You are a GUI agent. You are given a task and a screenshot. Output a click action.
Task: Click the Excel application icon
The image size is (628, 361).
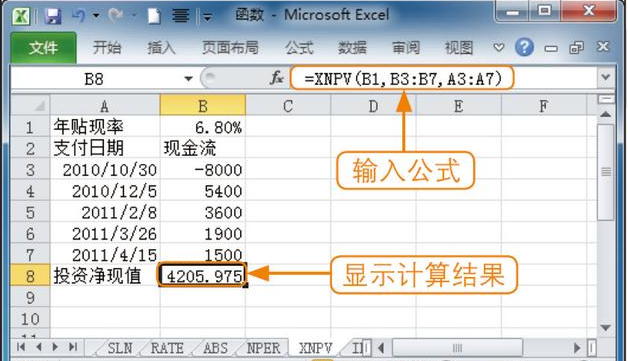coord(21,16)
